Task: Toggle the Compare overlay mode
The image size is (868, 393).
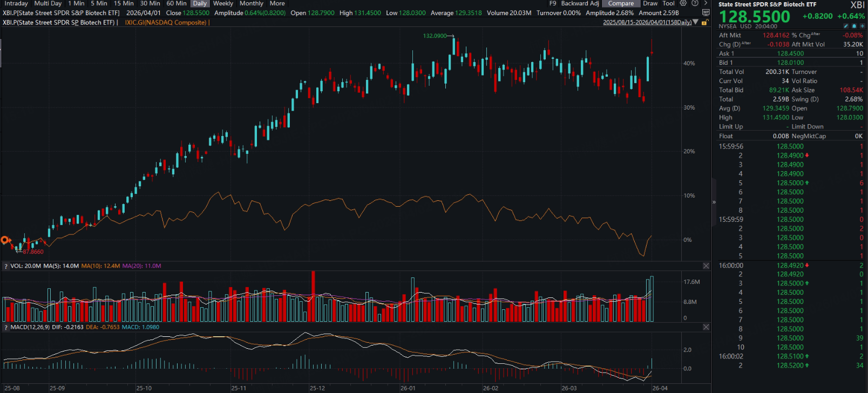Action: coord(620,3)
